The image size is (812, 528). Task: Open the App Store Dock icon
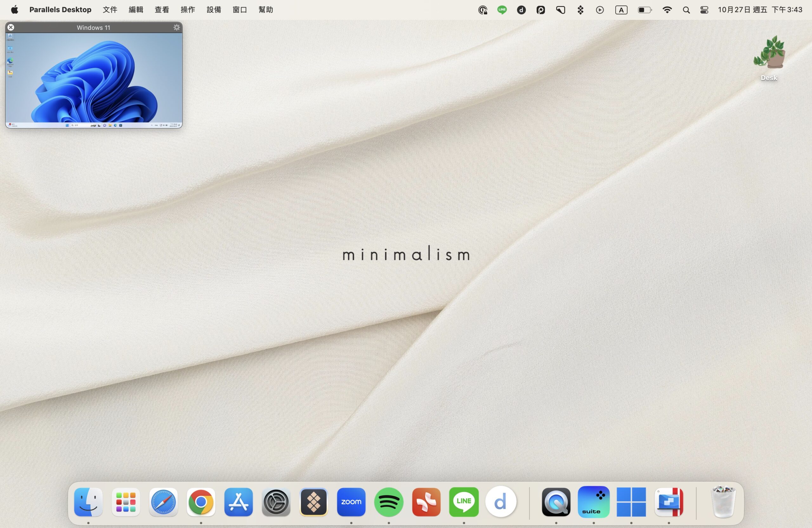(239, 502)
